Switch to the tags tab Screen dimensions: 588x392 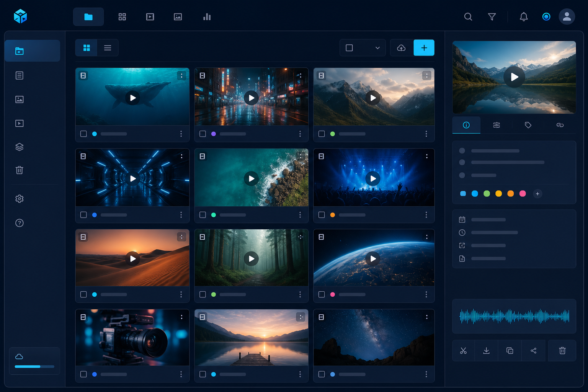528,125
